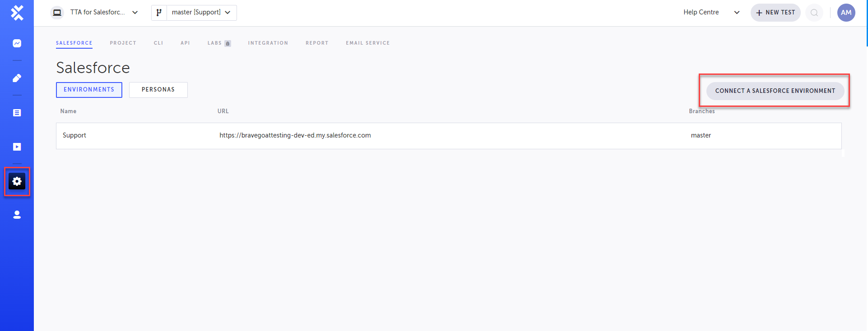This screenshot has width=868, height=331.
Task: Open the settings gear icon
Action: click(17, 181)
